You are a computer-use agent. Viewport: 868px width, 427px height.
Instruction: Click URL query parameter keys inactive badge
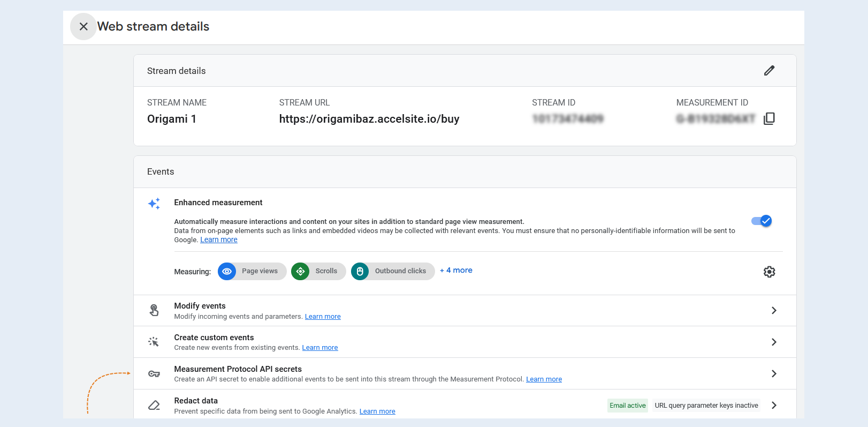706,406
